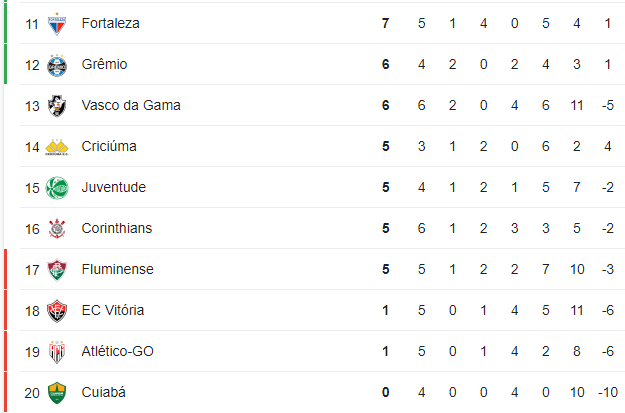Click the Juventude club crest

(57, 188)
